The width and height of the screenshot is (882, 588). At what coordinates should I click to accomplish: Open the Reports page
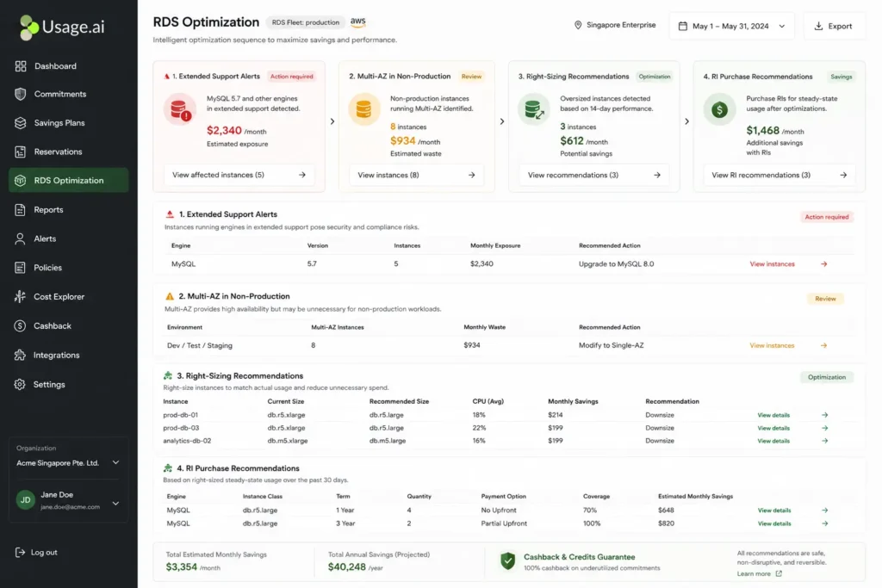point(48,210)
